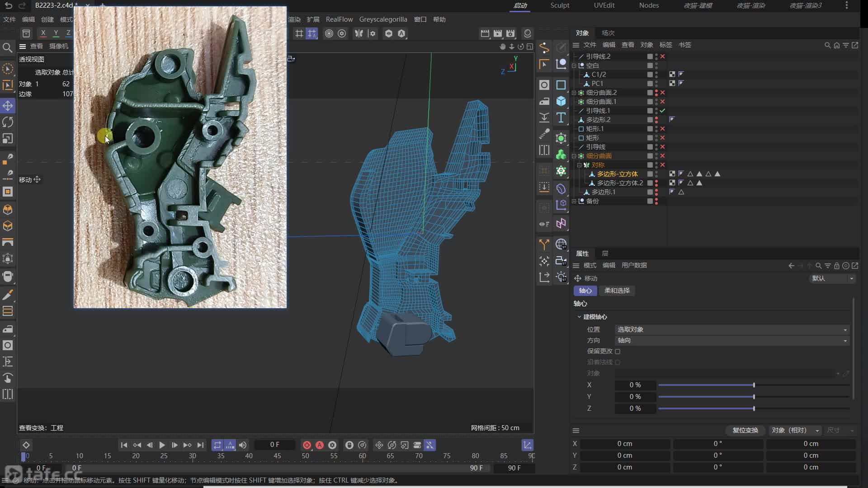Enable the 保留更改 checkbox
Screen dimensions: 868x488
(x=618, y=351)
